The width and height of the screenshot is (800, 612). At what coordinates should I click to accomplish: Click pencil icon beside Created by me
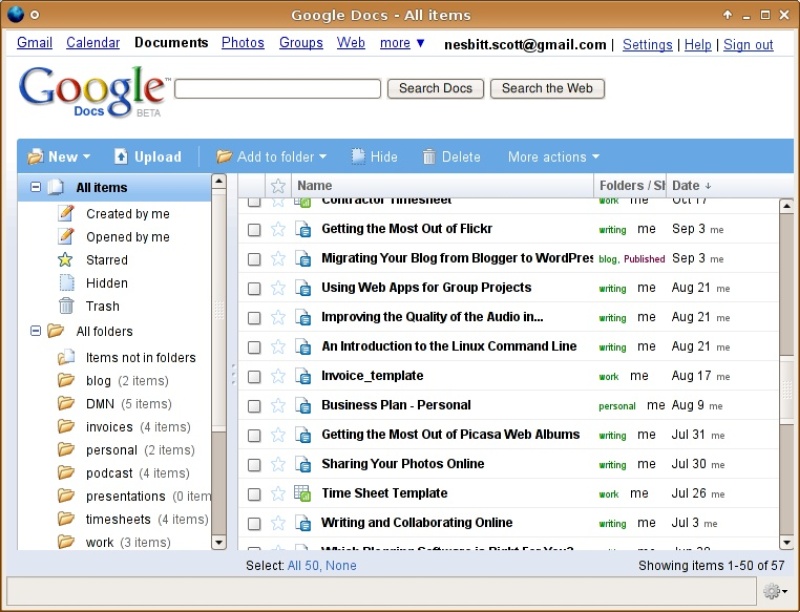point(66,213)
